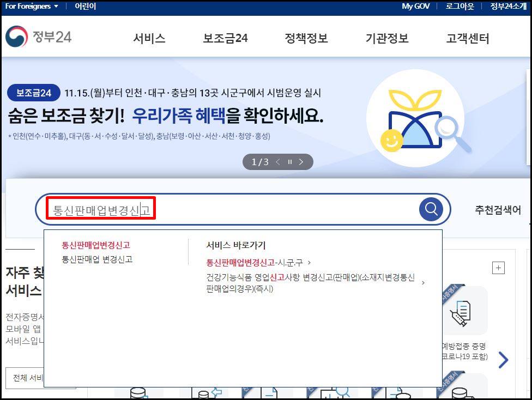This screenshot has height=400, width=532.
Task: Open the 어린이 link
Action: (x=86, y=6)
